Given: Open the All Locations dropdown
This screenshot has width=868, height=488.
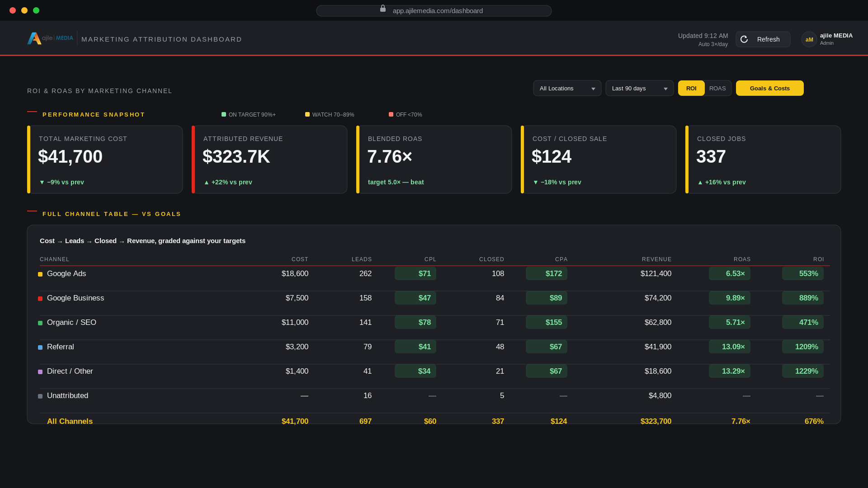Looking at the screenshot, I should click(x=567, y=88).
